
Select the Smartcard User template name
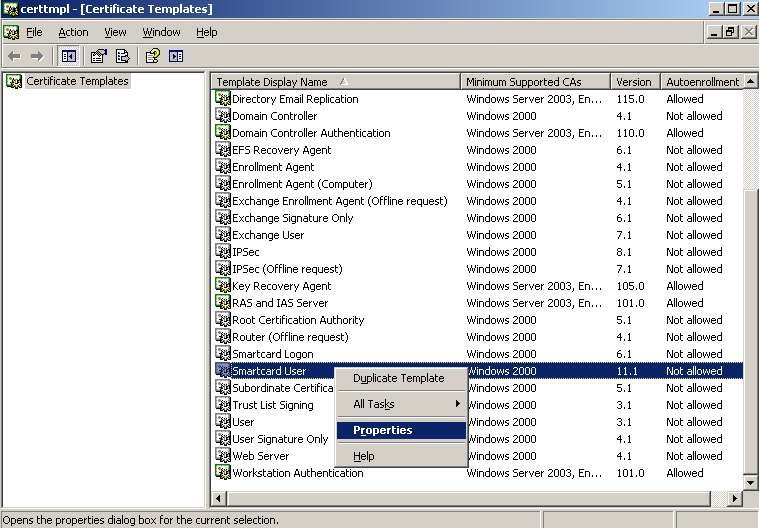pyautogui.click(x=269, y=371)
